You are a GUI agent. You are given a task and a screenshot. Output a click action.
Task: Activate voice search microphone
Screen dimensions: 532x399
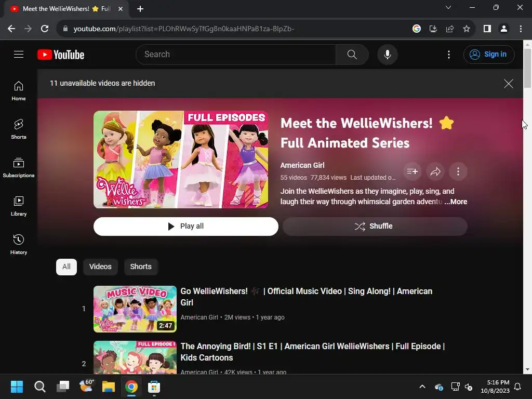[387, 54]
